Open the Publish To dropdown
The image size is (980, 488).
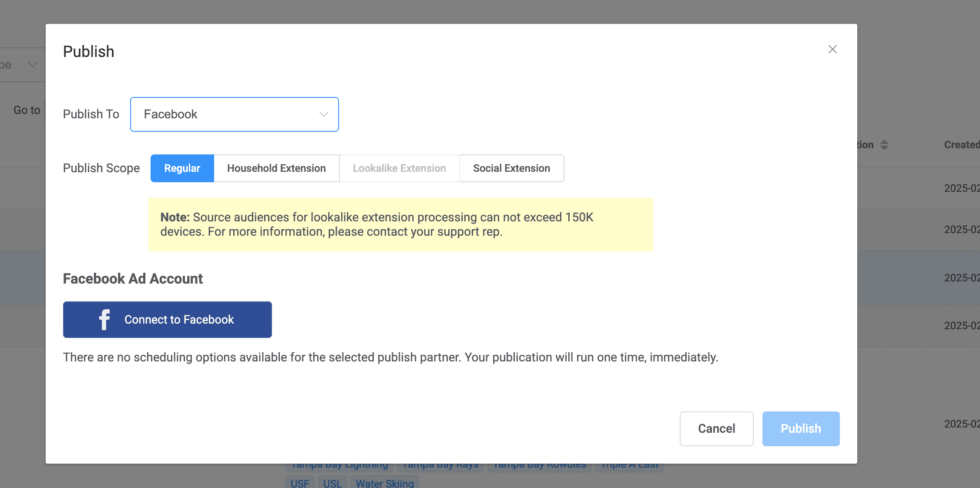234,114
